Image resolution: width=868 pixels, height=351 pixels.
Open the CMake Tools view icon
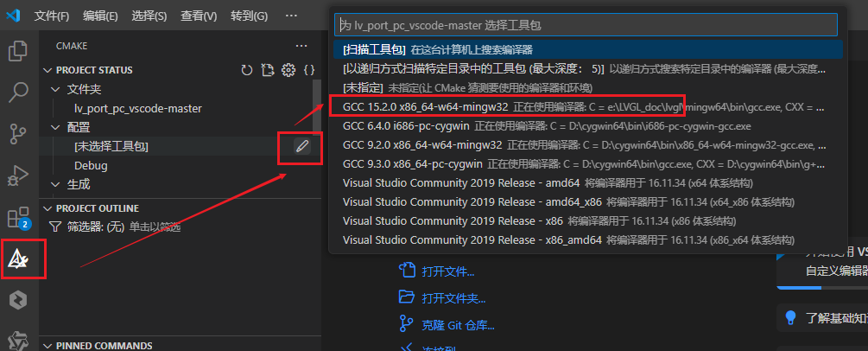(18, 259)
